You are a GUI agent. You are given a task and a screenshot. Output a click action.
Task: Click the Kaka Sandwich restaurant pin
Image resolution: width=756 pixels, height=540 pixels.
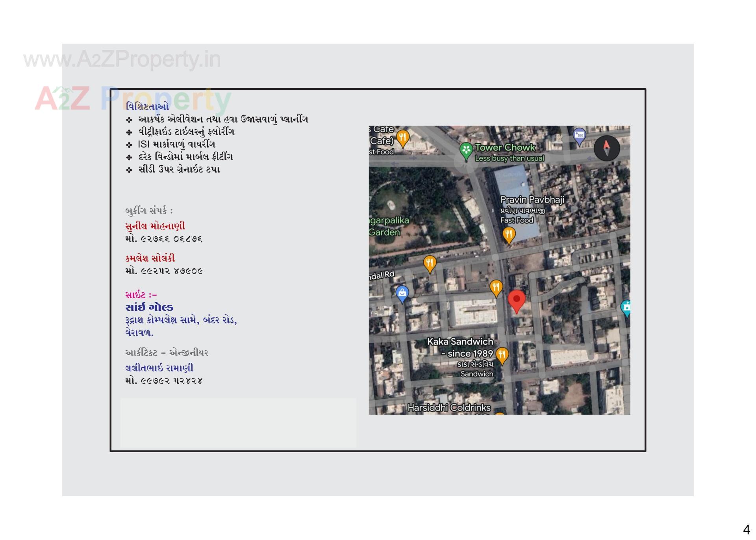coord(502,355)
